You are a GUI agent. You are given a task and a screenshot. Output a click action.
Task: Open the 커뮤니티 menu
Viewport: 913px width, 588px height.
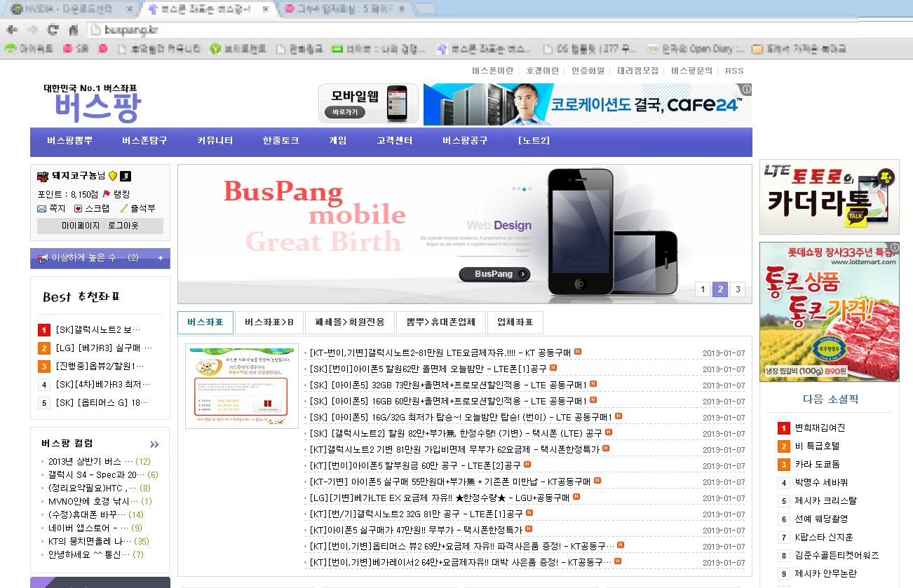215,140
